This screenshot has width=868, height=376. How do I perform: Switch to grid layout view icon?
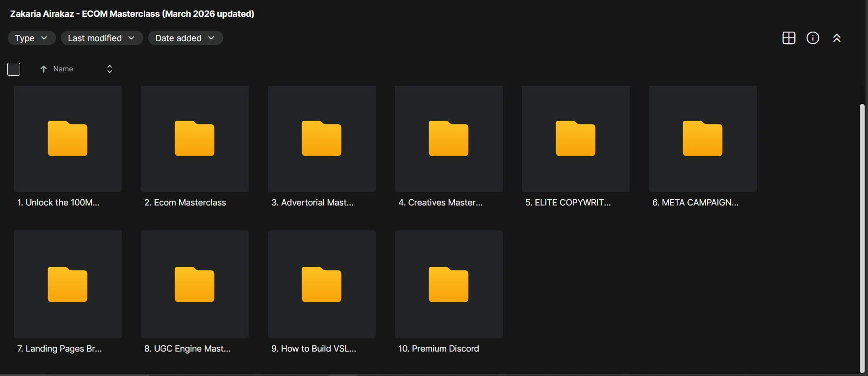coord(788,38)
